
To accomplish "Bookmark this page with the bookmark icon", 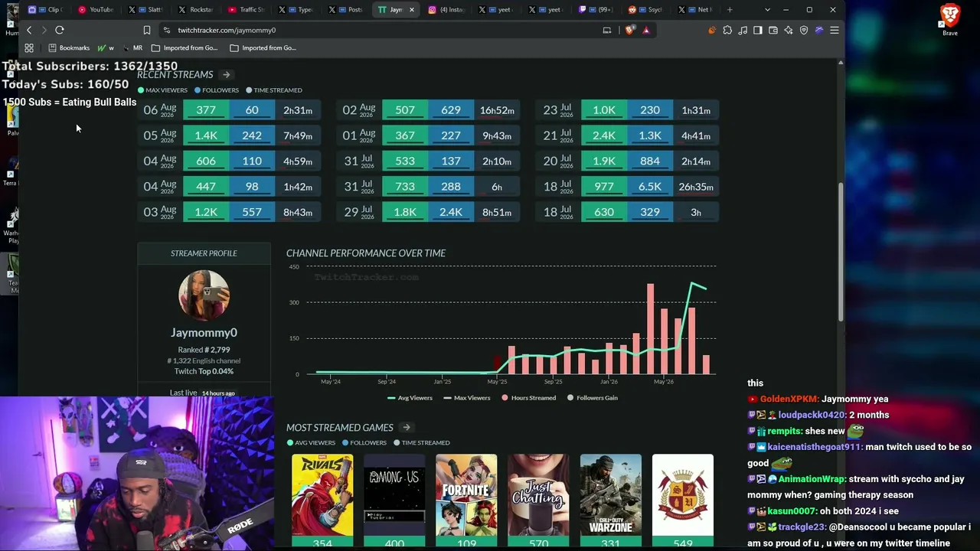I will (147, 30).
